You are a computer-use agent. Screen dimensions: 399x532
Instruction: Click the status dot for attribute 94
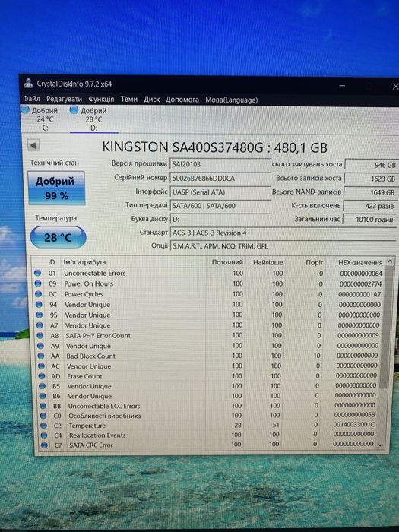click(x=39, y=304)
